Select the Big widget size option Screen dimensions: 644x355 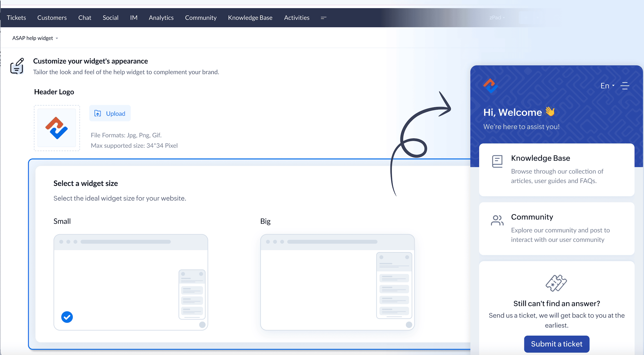337,282
